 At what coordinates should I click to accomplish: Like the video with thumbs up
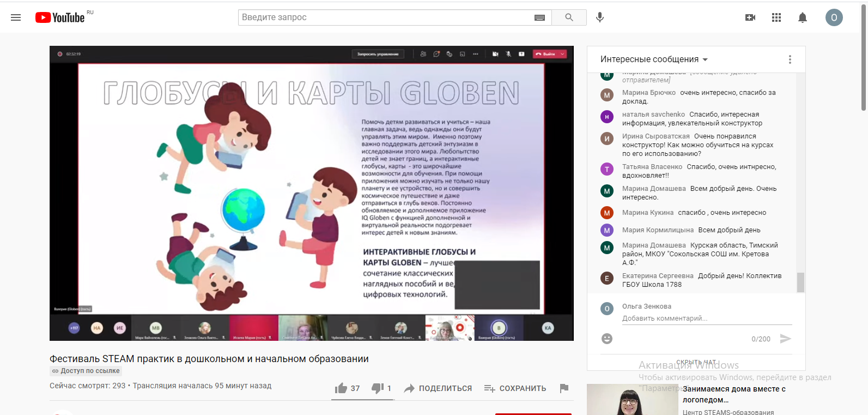tap(342, 388)
